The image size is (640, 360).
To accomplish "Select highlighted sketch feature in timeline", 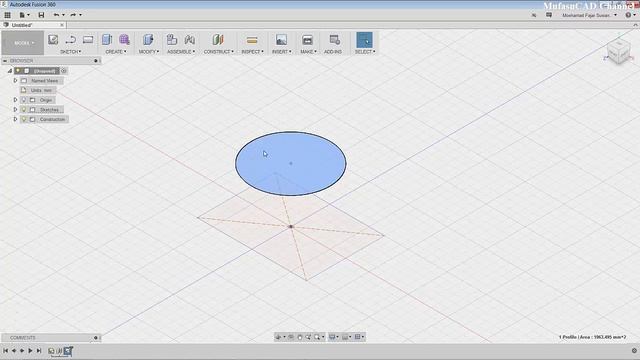I will (x=68, y=351).
